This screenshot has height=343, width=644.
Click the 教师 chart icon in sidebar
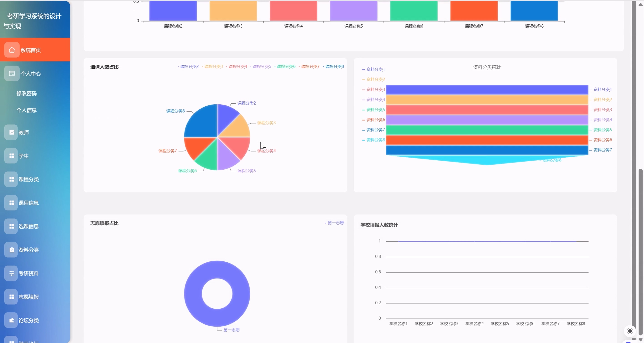pos(12,132)
